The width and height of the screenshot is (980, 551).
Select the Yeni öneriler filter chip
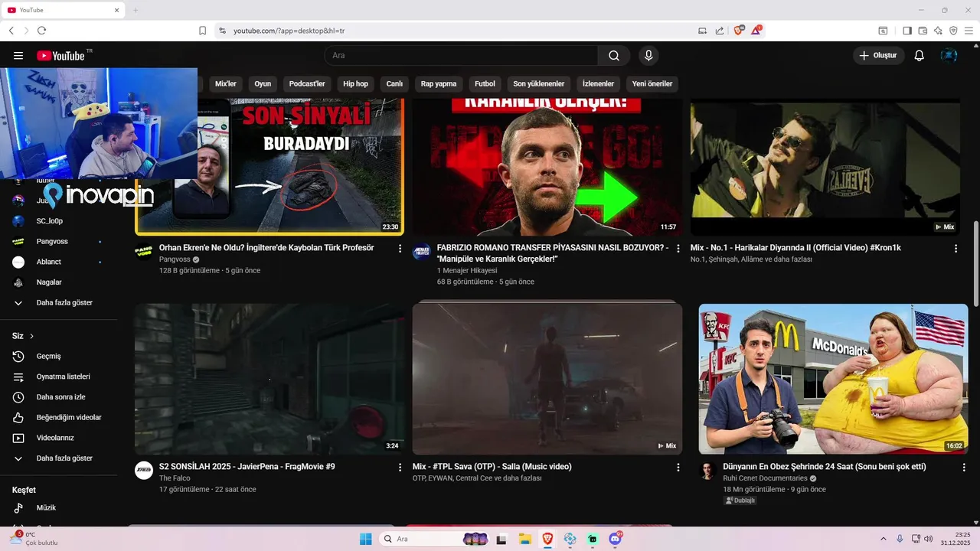click(x=652, y=83)
